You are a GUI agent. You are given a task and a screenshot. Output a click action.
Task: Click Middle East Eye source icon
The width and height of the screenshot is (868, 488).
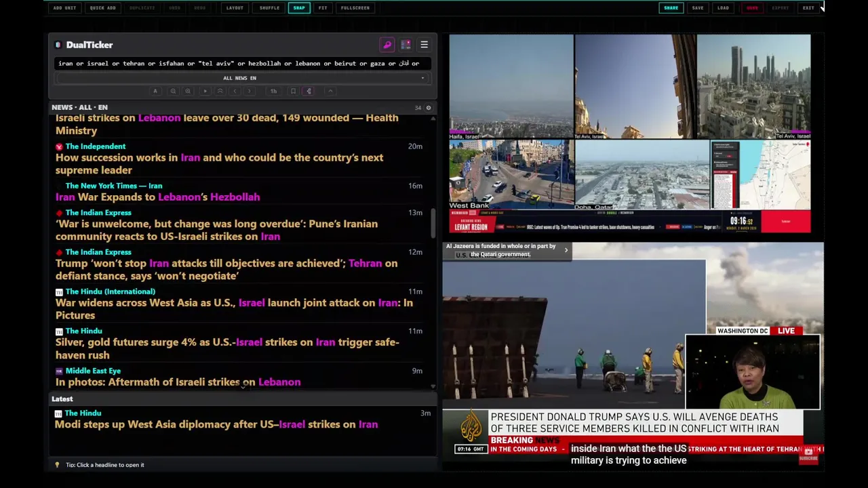59,371
